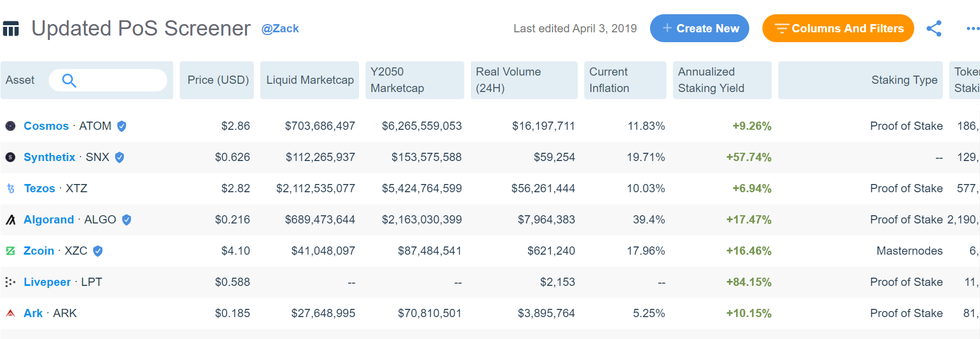Click verified badge next to SNX
Screen dimensions: 980x339
tap(119, 157)
